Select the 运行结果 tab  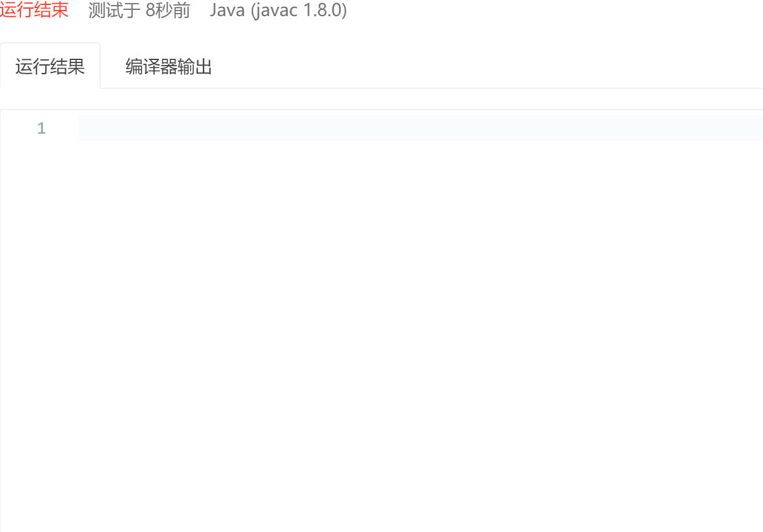[50, 66]
